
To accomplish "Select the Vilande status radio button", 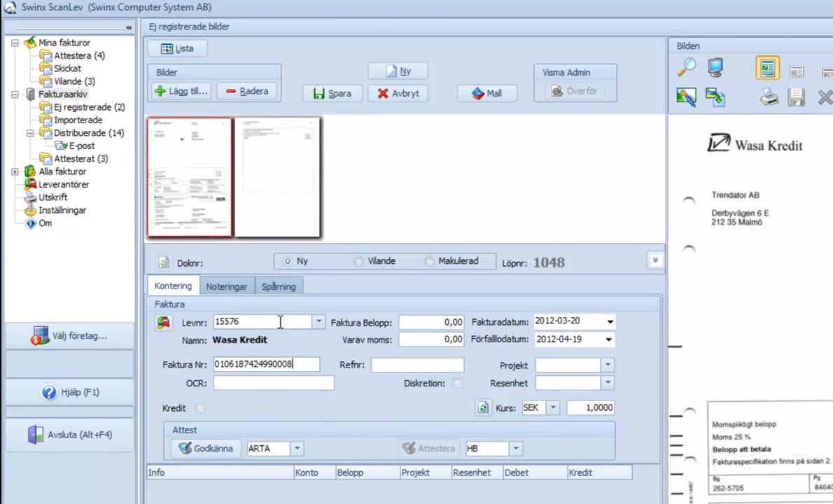I will click(x=358, y=261).
